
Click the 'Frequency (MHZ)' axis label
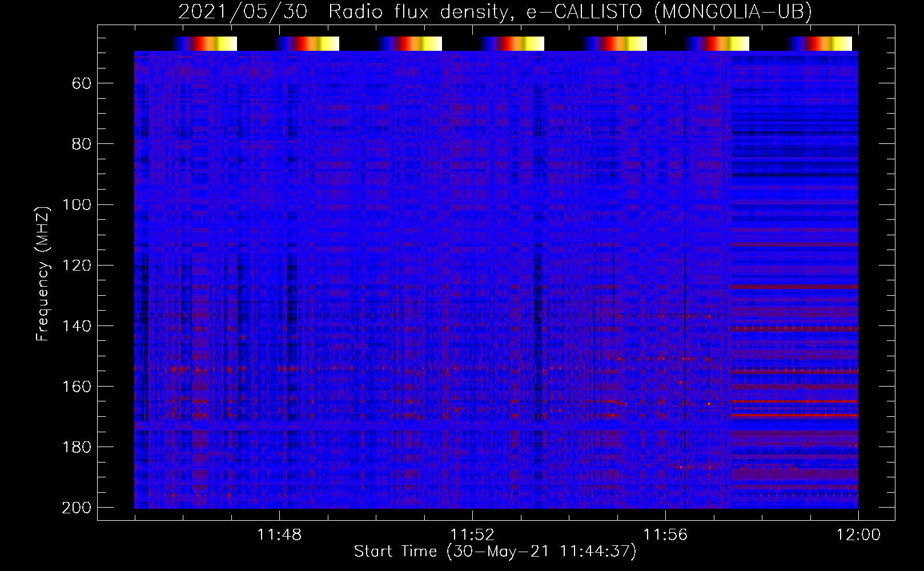tap(42, 274)
